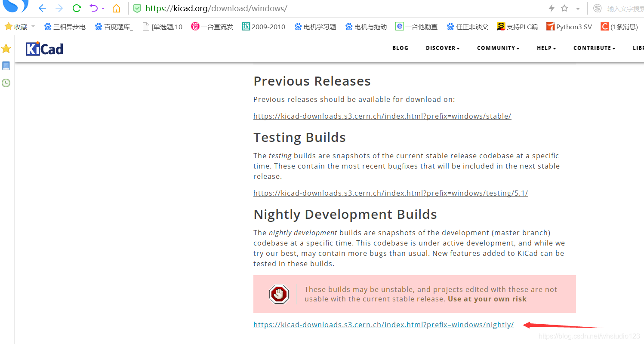Click the lightning speed-mode icon
This screenshot has height=344, width=644.
point(552,8)
